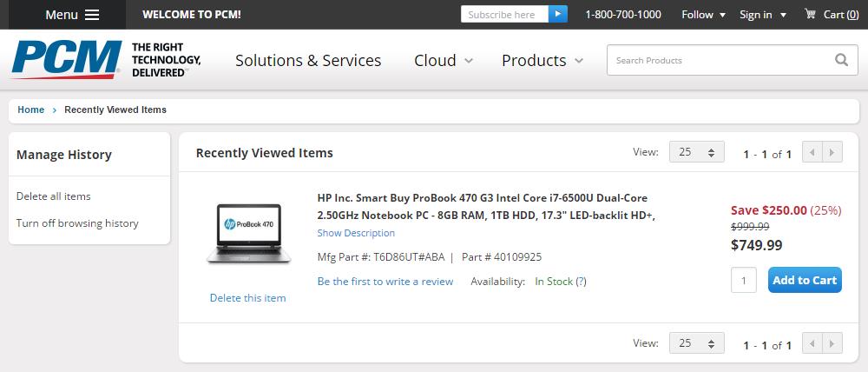Click the PCM logo
This screenshot has height=372, width=868.
click(x=66, y=59)
